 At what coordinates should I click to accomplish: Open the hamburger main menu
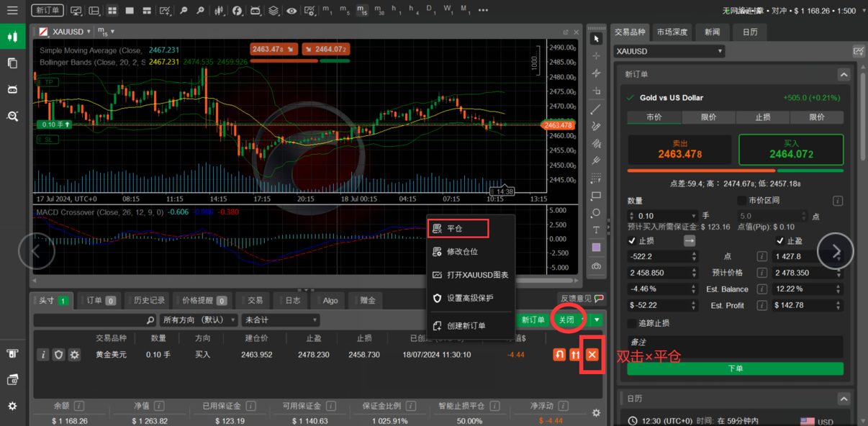point(12,11)
